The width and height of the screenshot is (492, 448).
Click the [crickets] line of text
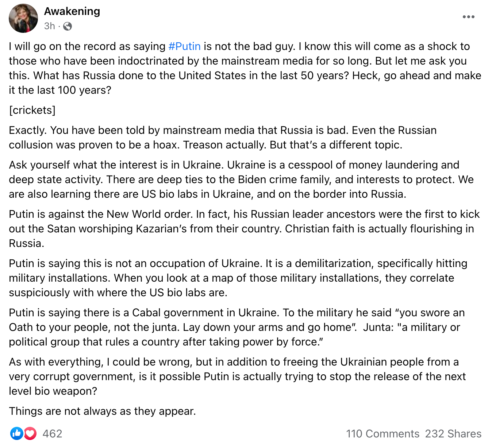(x=32, y=110)
